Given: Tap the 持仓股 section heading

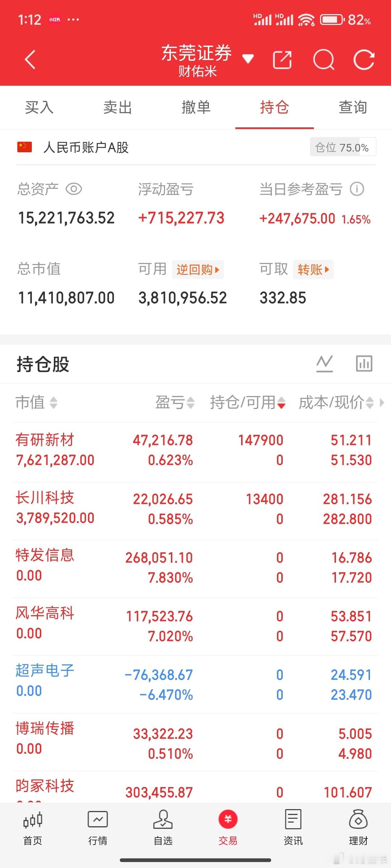Looking at the screenshot, I should coord(43,364).
